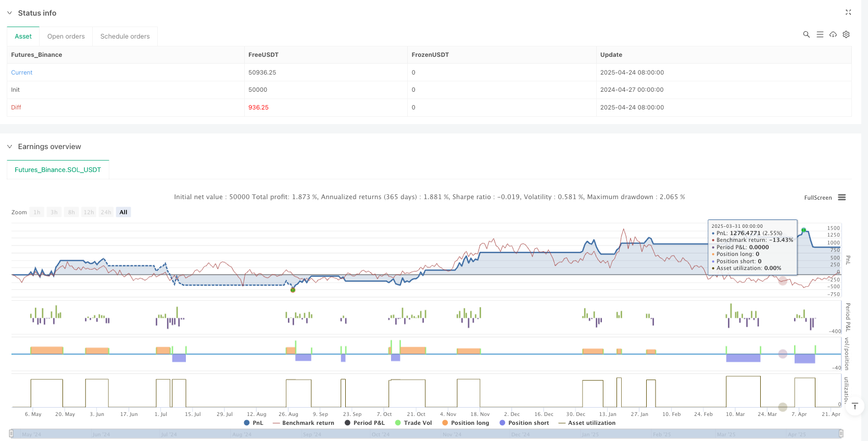This screenshot has width=868, height=441.
Task: Toggle Position long legend item
Action: pyautogui.click(x=466, y=423)
